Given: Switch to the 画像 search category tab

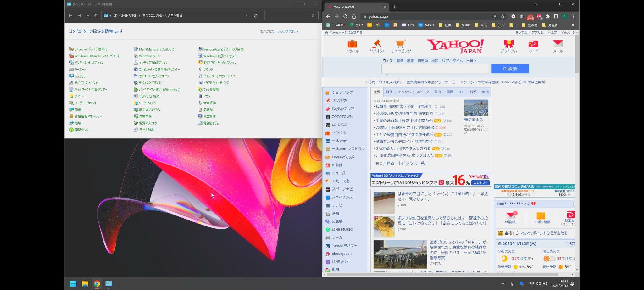Looking at the screenshot, I should (x=400, y=61).
